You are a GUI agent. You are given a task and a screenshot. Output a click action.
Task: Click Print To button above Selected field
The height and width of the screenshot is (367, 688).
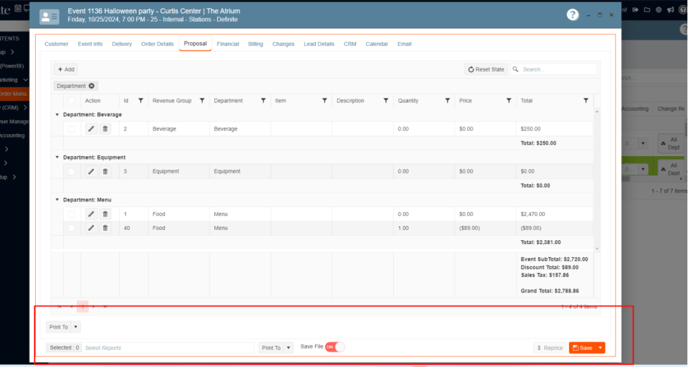(x=59, y=327)
